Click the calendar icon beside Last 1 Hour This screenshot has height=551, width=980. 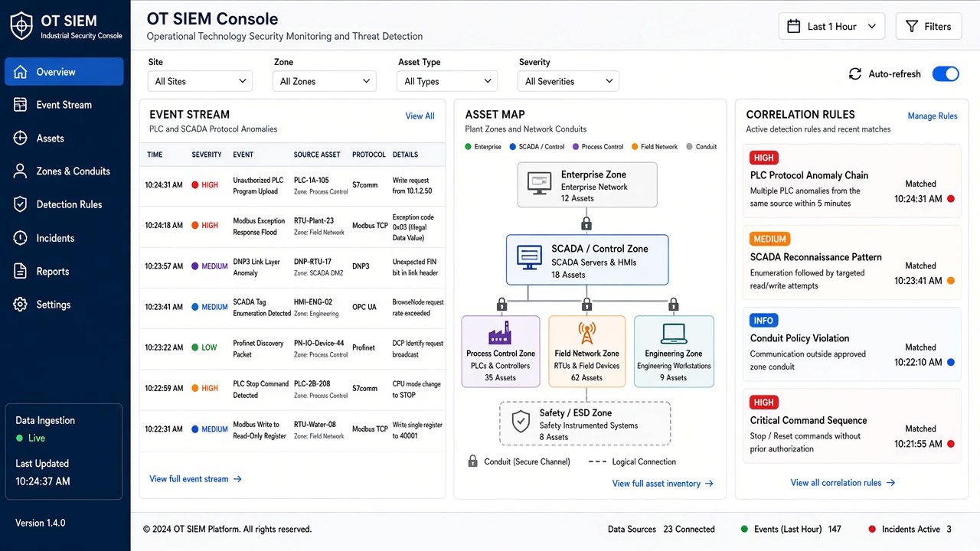(x=794, y=26)
